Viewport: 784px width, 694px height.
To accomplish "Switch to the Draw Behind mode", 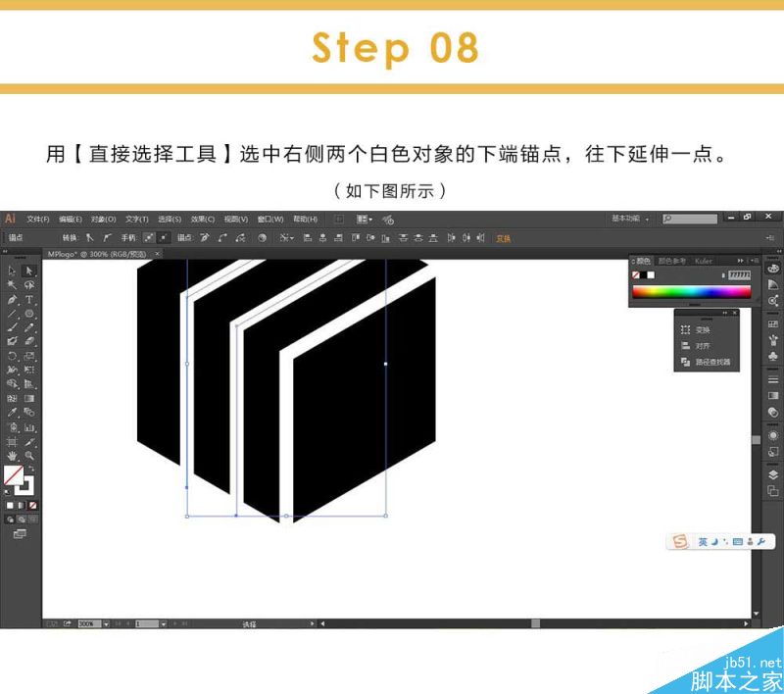I will tap(21, 520).
